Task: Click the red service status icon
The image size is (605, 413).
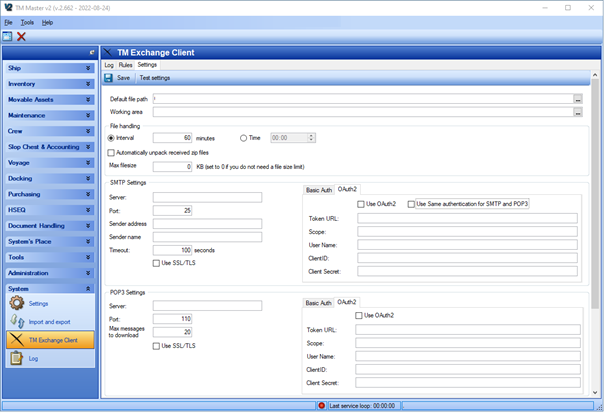Action: (x=321, y=406)
